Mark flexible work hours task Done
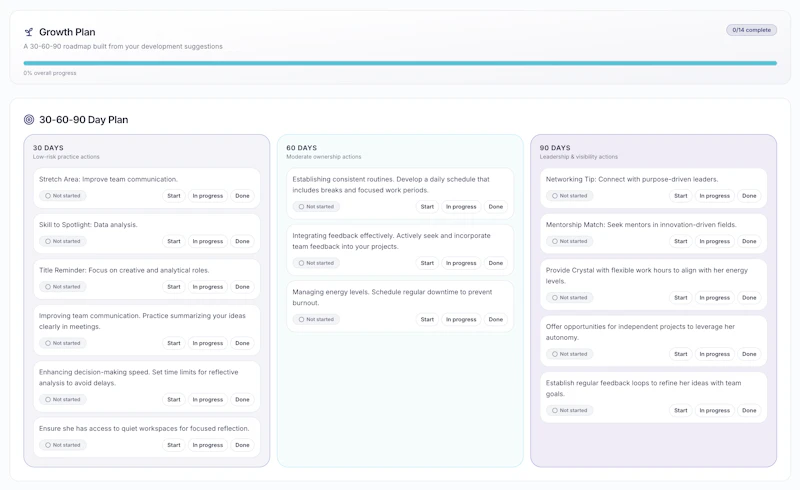Image resolution: width=800 pixels, height=490 pixels. pyautogui.click(x=749, y=298)
